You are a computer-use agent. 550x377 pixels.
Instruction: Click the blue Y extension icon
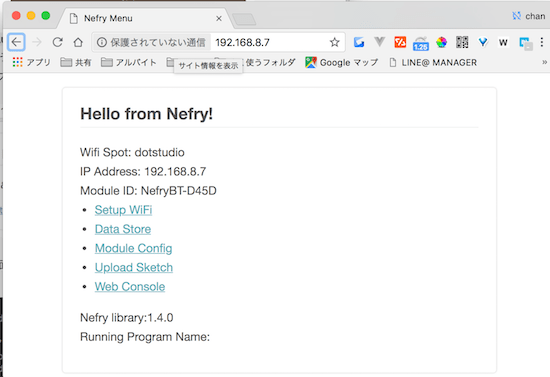pos(483,42)
